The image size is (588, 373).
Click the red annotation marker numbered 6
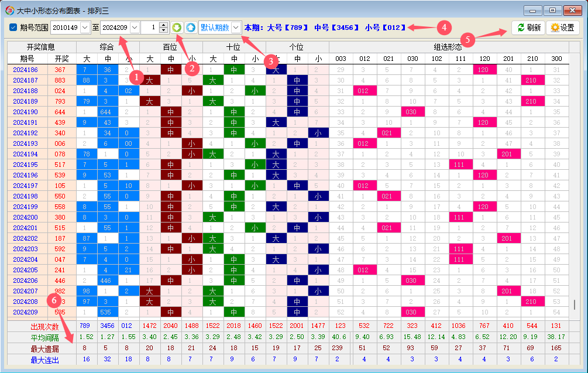tap(55, 301)
